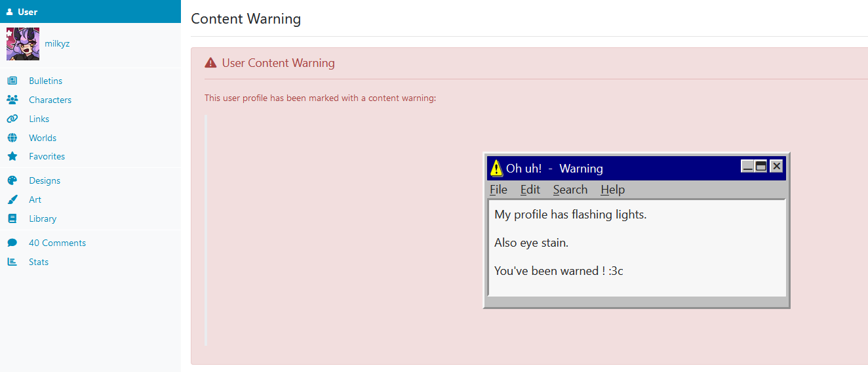This screenshot has width=868, height=372.
Task: Click the Library book icon
Action: coord(12,218)
